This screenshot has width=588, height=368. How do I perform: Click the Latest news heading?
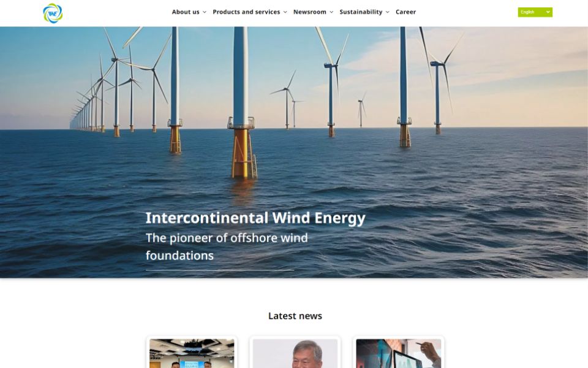click(295, 316)
